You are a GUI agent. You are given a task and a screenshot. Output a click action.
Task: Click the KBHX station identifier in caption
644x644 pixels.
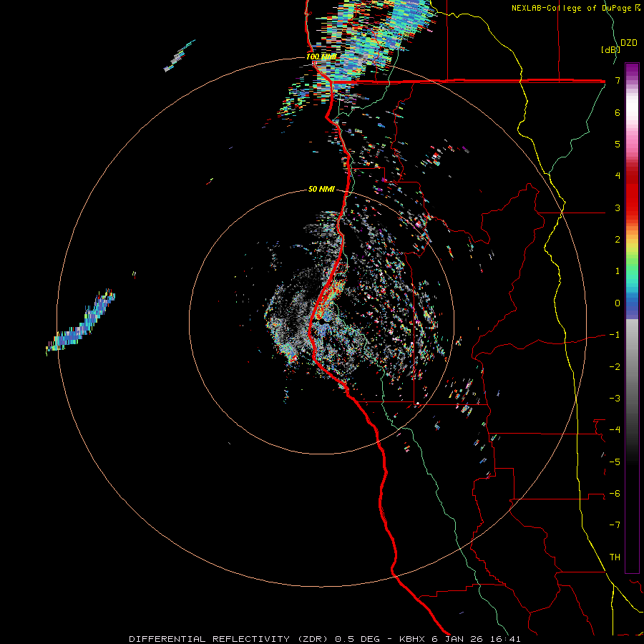coord(413,639)
